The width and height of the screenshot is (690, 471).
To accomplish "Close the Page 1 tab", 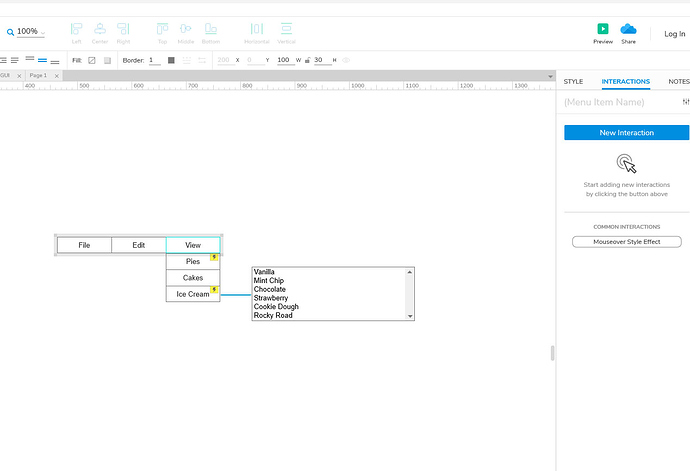I will [57, 76].
